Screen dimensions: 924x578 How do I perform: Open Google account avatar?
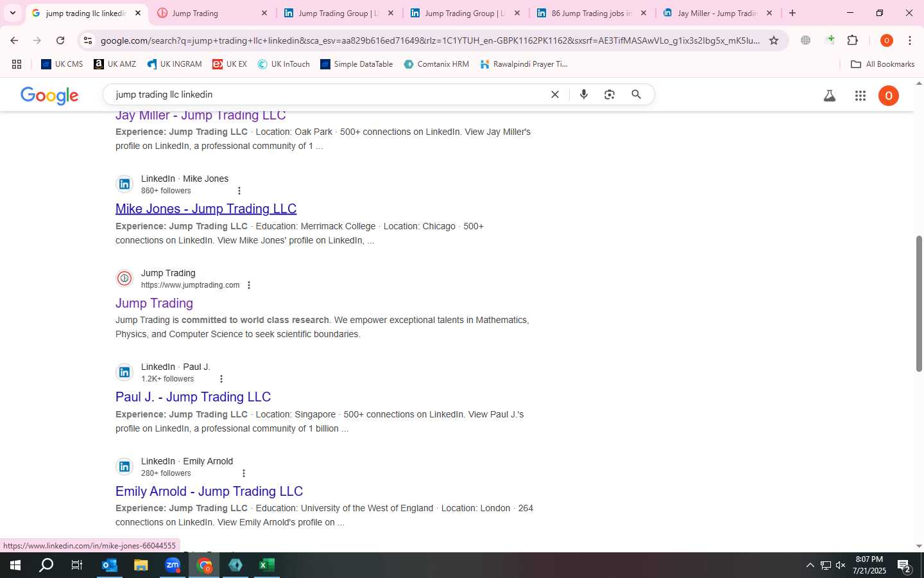click(889, 96)
